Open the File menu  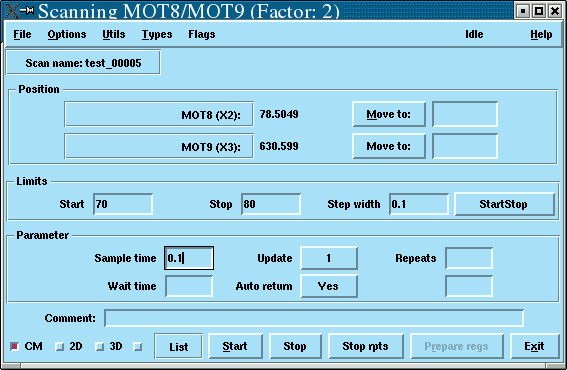[22, 34]
